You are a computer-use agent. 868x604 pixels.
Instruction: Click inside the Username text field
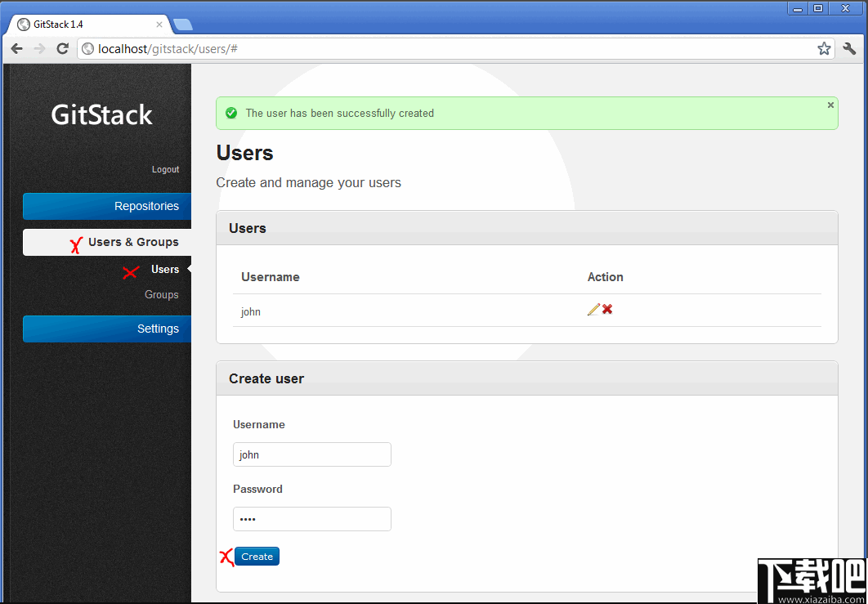tap(311, 454)
